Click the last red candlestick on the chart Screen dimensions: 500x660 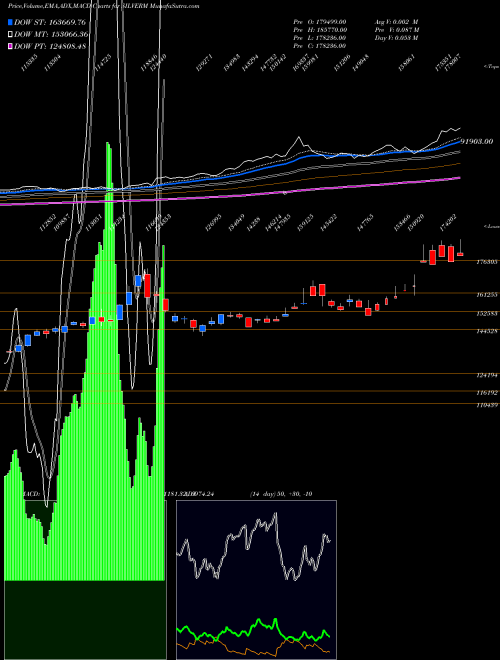pyautogui.click(x=460, y=254)
